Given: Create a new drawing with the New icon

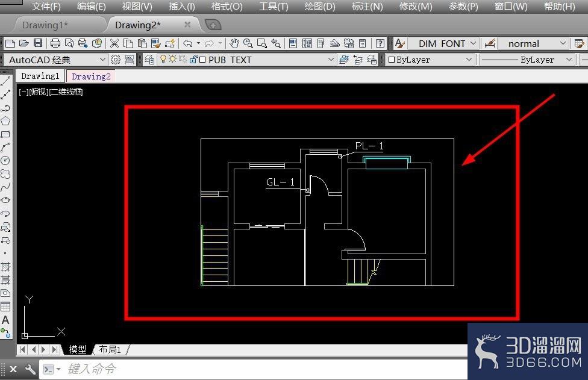Looking at the screenshot, I should click(x=10, y=43).
